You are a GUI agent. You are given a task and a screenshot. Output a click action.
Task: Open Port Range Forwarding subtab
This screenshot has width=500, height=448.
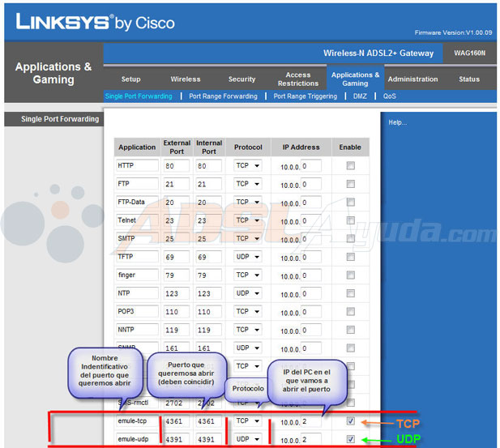click(223, 96)
